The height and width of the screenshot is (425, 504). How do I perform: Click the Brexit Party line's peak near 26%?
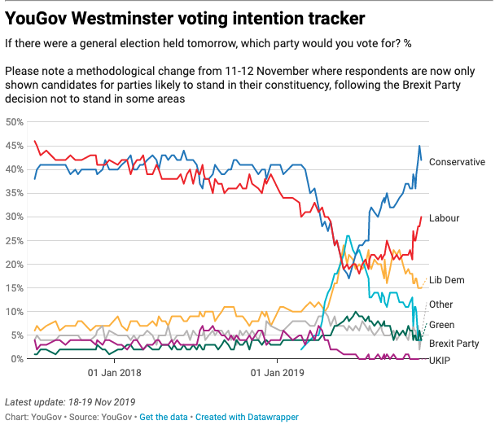[x=348, y=236]
